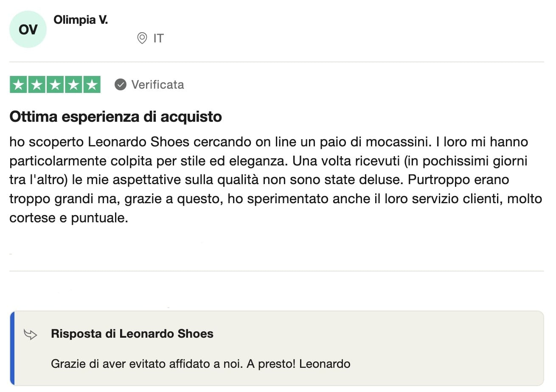Click the Verificata label text
The width and height of the screenshot is (556, 392).
tap(157, 84)
